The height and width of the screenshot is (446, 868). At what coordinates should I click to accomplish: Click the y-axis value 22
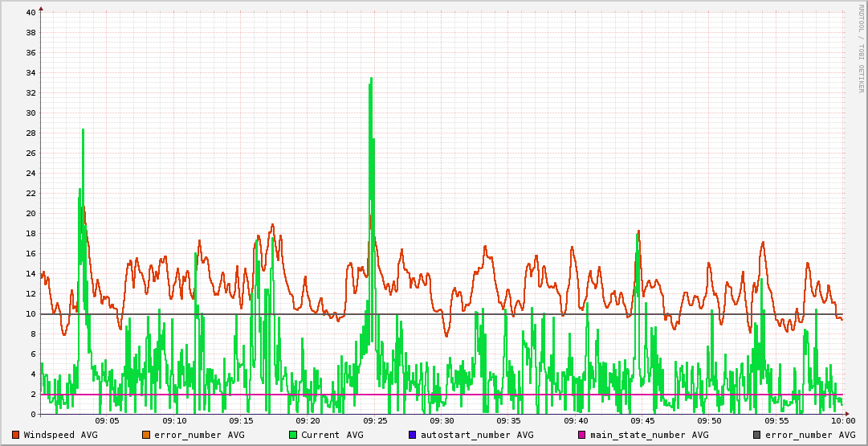pyautogui.click(x=31, y=194)
